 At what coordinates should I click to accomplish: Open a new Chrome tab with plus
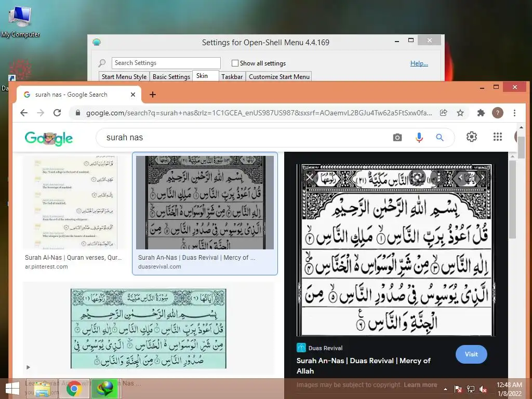pos(153,95)
